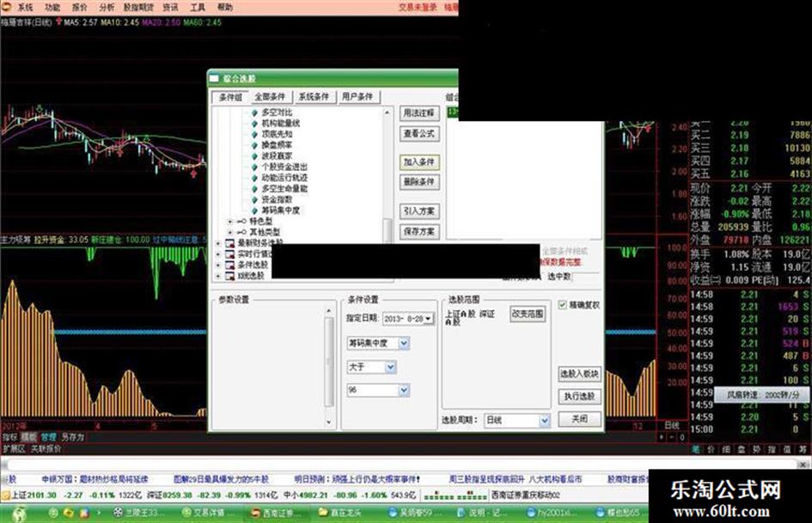Expand the 其他类型 tree node
Image resolution: width=812 pixels, height=523 pixels.
pyautogui.click(x=230, y=232)
